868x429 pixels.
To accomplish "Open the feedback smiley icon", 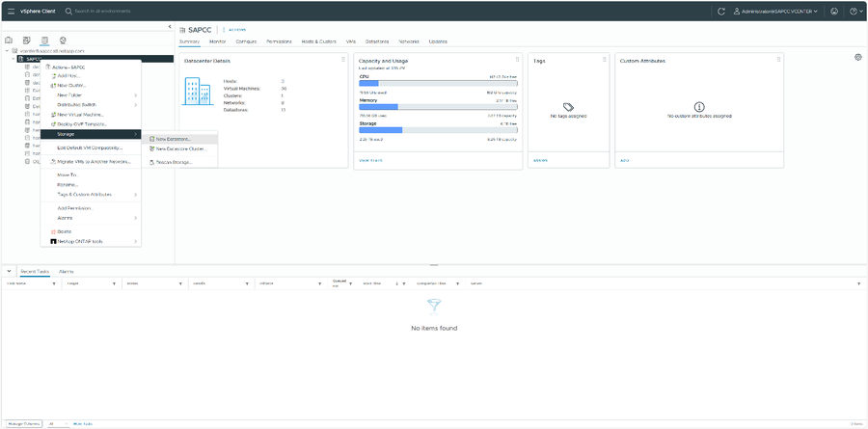I will (834, 11).
